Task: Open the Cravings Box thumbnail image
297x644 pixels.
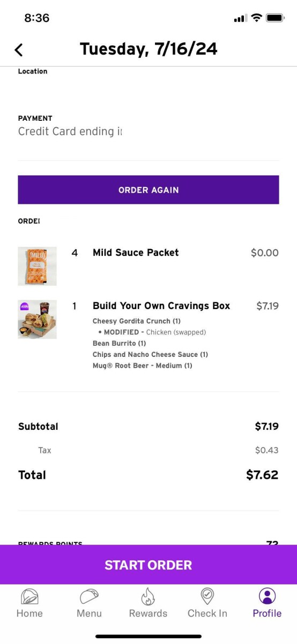Action: pos(37,319)
